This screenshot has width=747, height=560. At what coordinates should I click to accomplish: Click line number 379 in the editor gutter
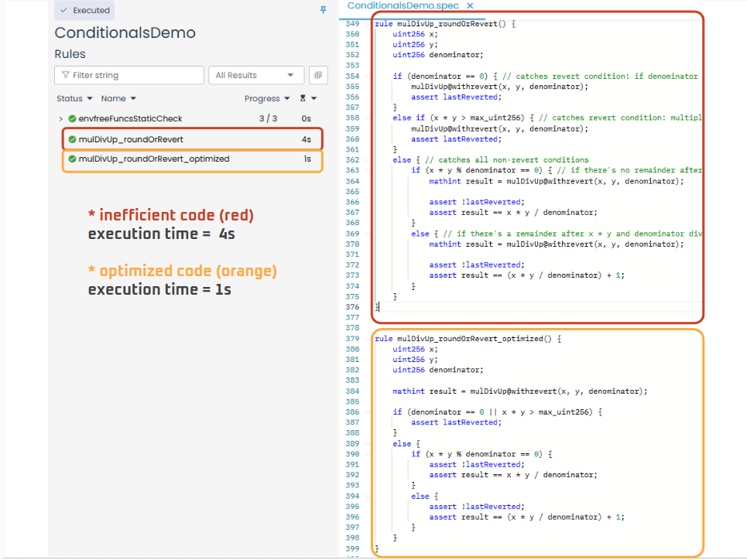(x=353, y=339)
